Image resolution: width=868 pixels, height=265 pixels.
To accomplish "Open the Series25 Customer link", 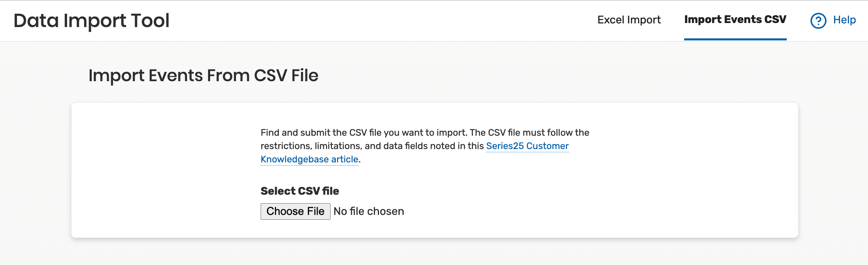I will [x=527, y=146].
